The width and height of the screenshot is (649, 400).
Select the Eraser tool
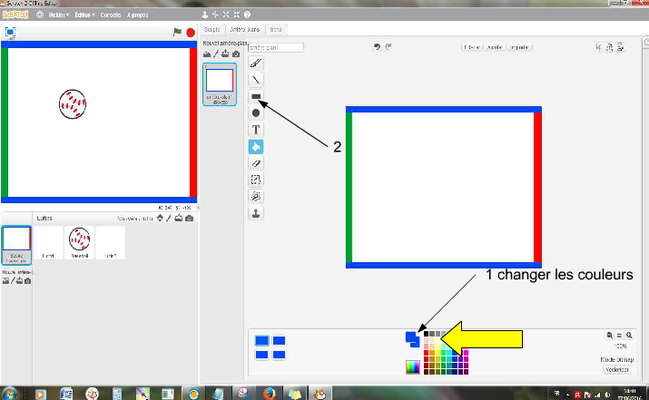[256, 163]
